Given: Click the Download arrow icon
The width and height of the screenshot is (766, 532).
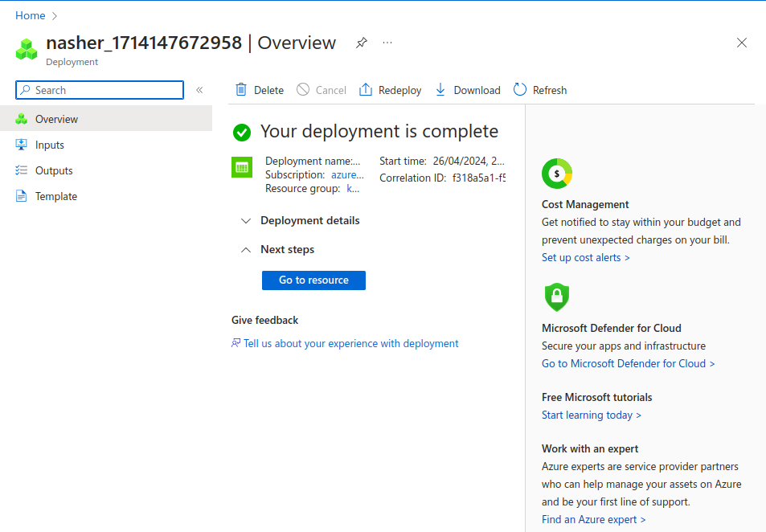Looking at the screenshot, I should (x=440, y=90).
